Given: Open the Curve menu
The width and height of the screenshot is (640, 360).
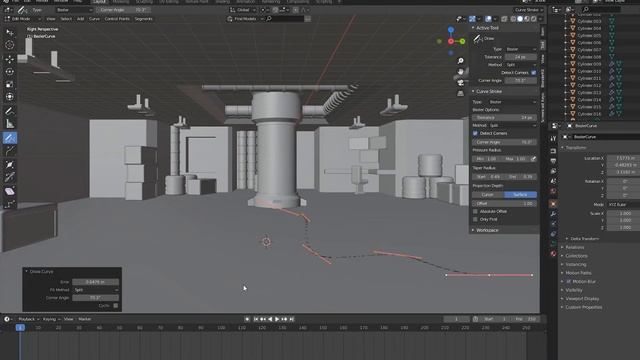Looking at the screenshot, I should [94, 19].
